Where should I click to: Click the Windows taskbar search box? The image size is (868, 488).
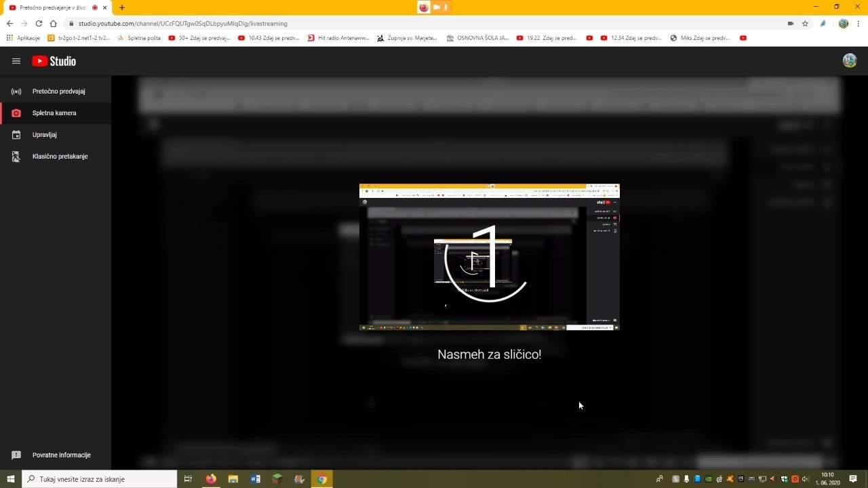pyautogui.click(x=100, y=479)
